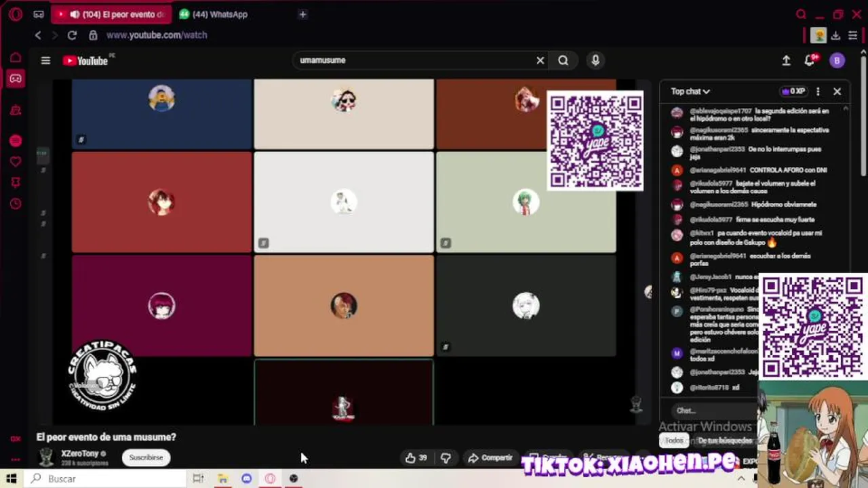
Task: Open Opera GX taskbar icon
Action: (270, 479)
